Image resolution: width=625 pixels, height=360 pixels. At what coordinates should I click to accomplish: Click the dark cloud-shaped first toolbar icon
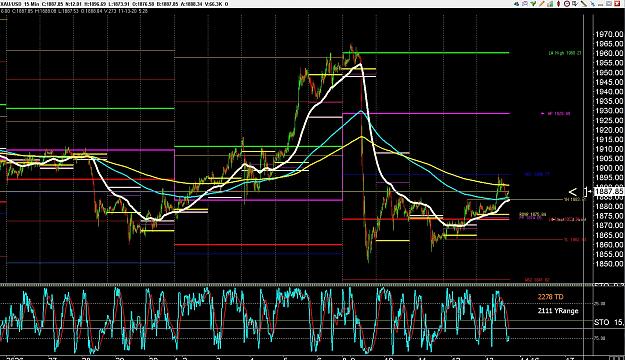pos(517,4)
